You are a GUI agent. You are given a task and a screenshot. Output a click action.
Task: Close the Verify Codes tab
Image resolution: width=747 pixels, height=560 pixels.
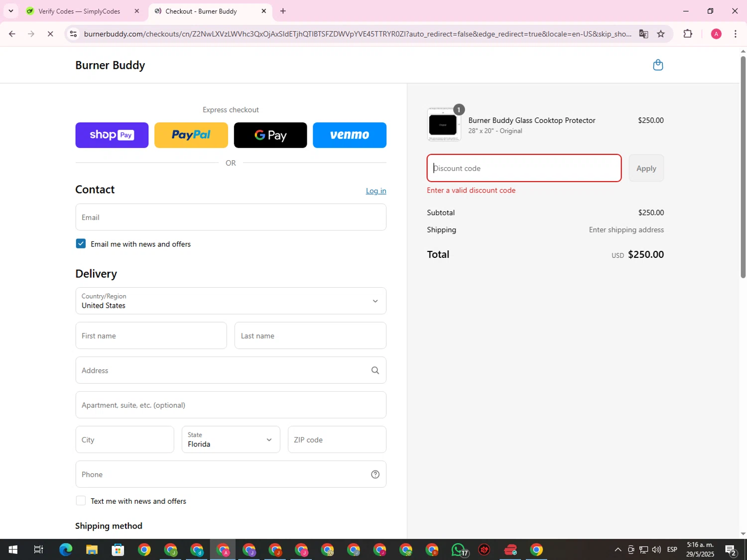(x=137, y=11)
